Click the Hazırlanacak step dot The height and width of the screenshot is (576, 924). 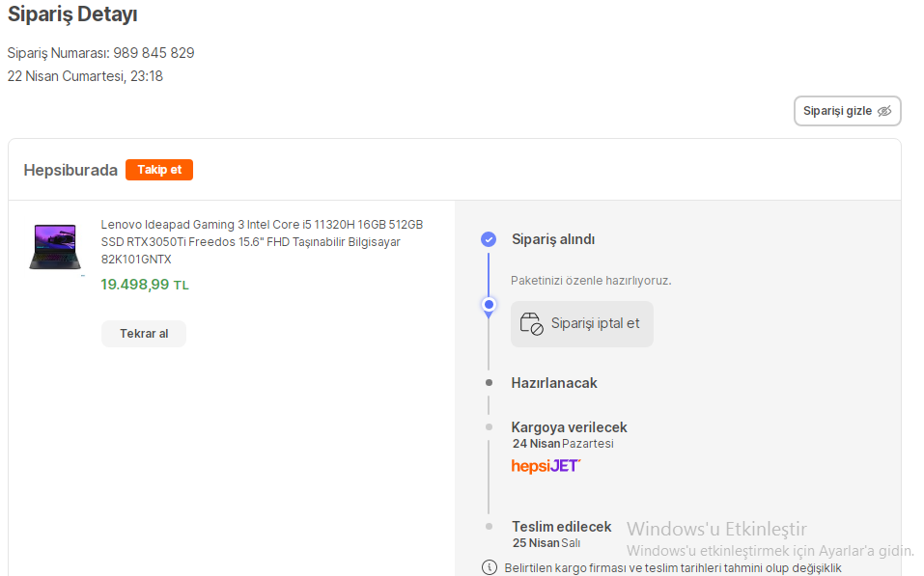click(489, 383)
